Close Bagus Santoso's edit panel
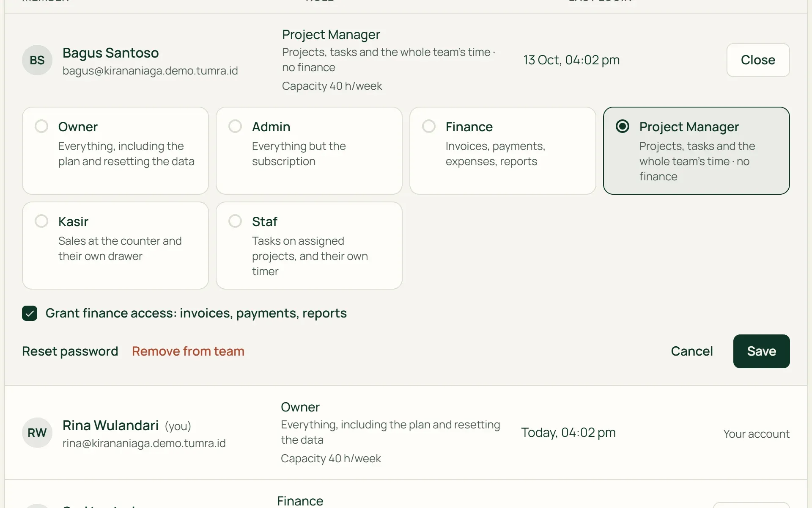The image size is (812, 508). click(x=758, y=60)
